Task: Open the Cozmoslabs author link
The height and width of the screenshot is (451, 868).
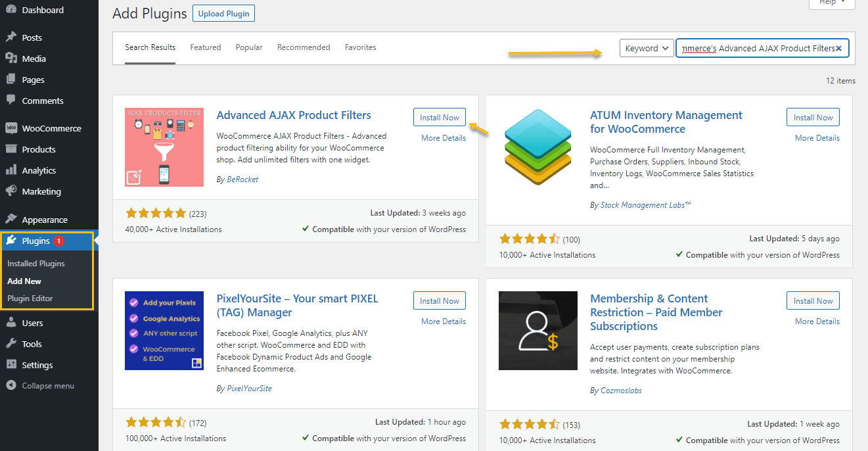Action: [621, 391]
